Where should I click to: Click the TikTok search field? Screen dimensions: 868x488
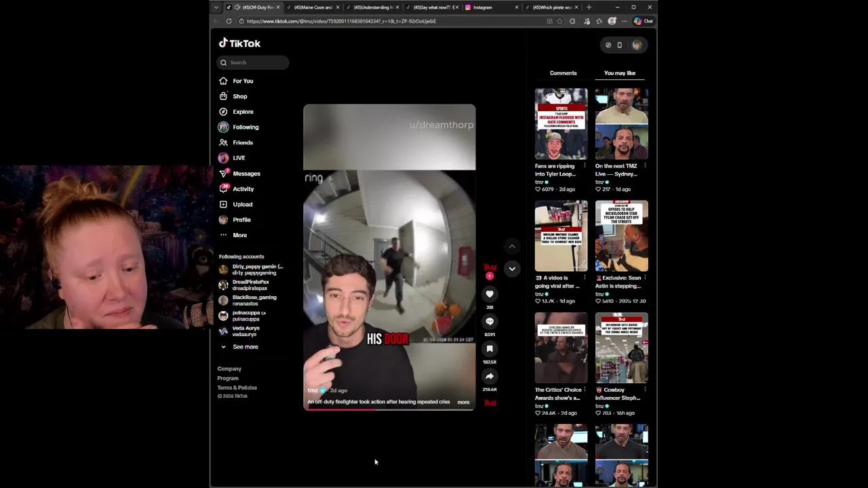coord(253,62)
